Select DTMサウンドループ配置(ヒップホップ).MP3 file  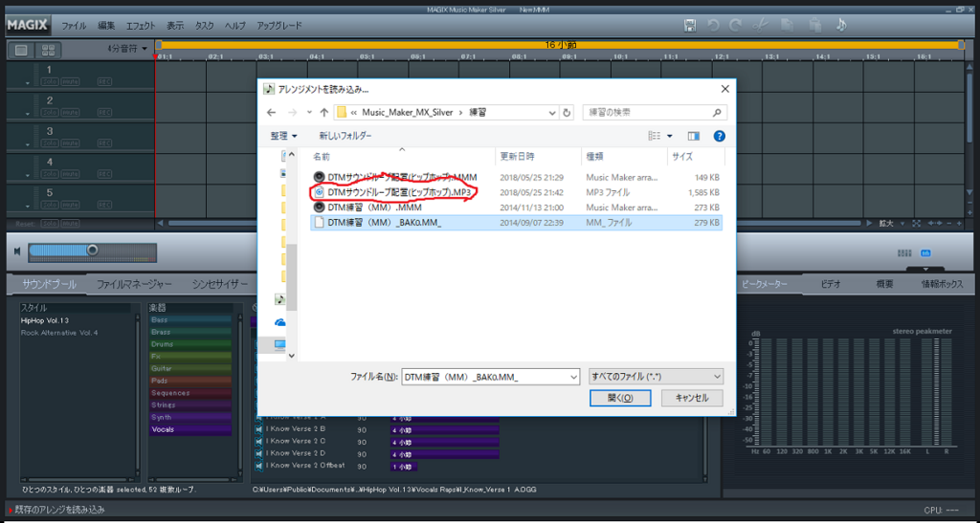[x=516, y=192]
